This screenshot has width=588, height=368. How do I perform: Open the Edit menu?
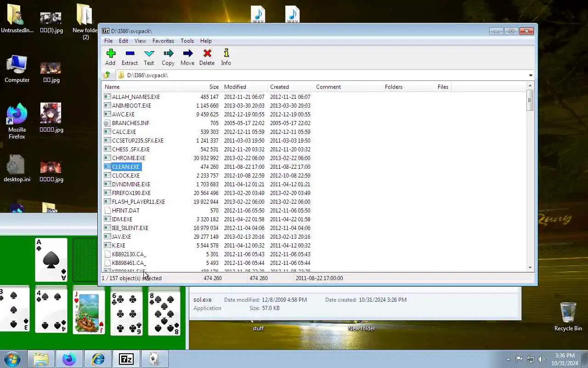click(x=124, y=41)
